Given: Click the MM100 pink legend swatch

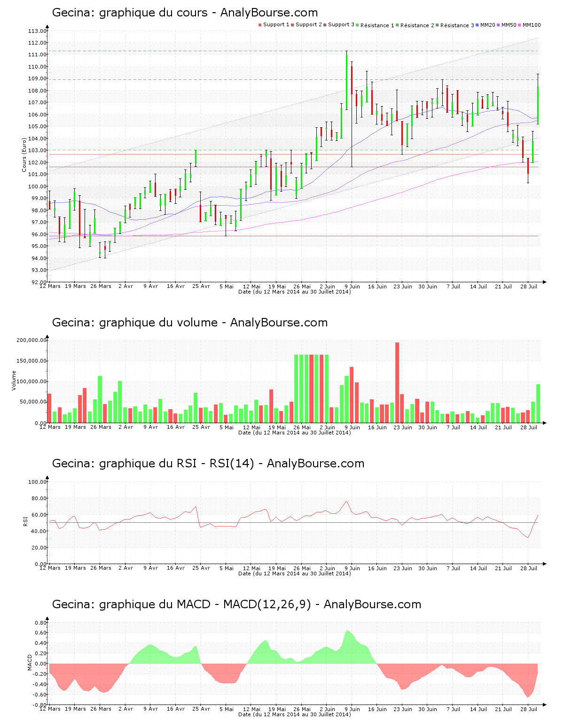Looking at the screenshot, I should tap(520, 25).
